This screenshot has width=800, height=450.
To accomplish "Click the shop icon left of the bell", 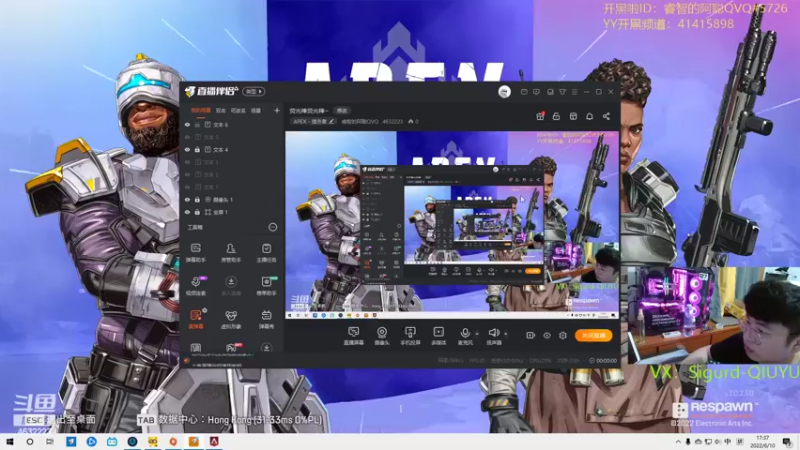I will point(573,116).
